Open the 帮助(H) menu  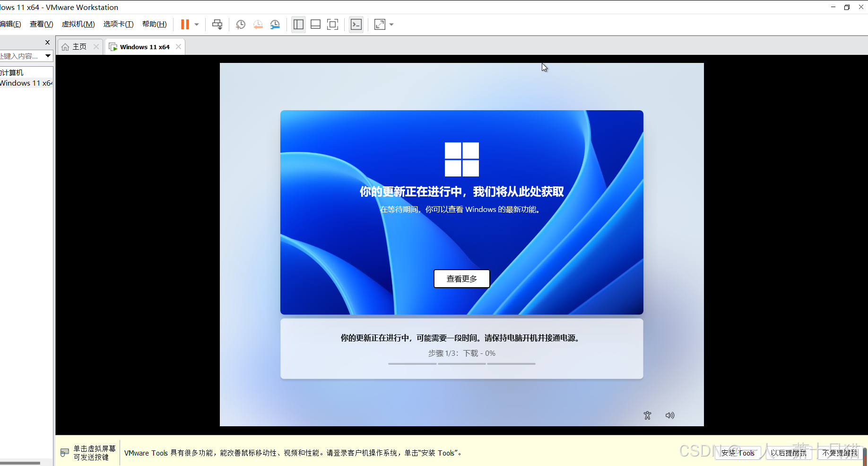pyautogui.click(x=154, y=24)
